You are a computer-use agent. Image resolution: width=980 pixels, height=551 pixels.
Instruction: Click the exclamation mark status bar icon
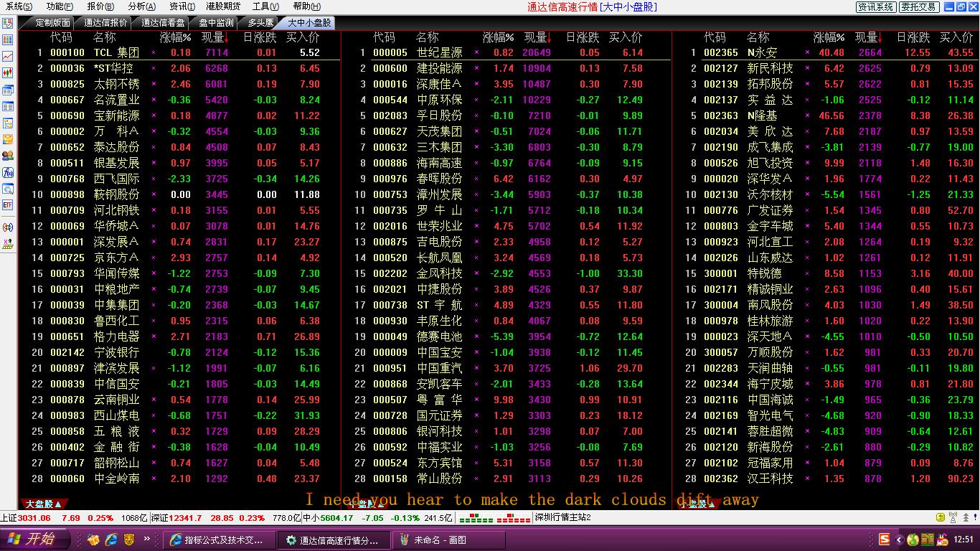(974, 517)
